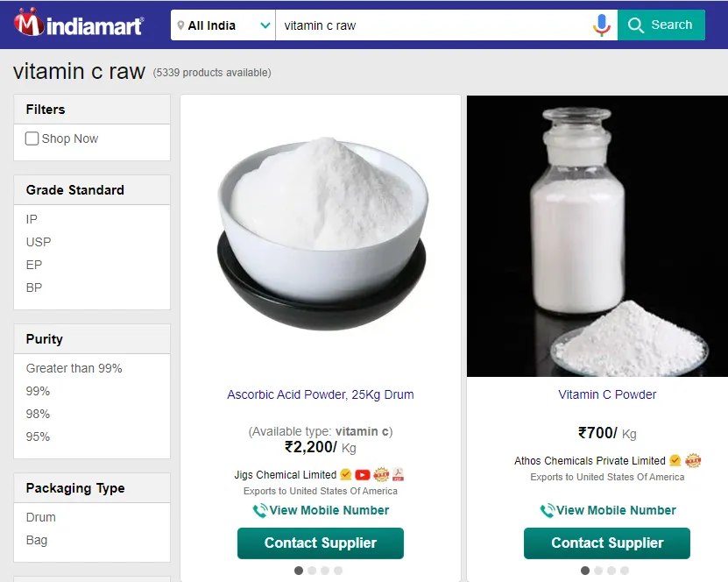728x582 pixels.
Task: Click the YouTube video icon for Jigs Chemical
Action: pos(363,475)
